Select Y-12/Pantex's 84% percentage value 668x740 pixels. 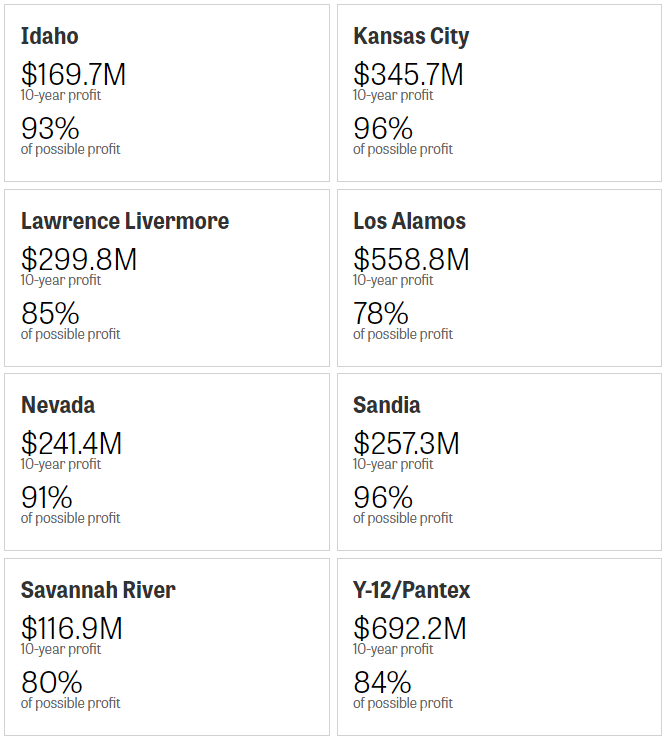[382, 683]
